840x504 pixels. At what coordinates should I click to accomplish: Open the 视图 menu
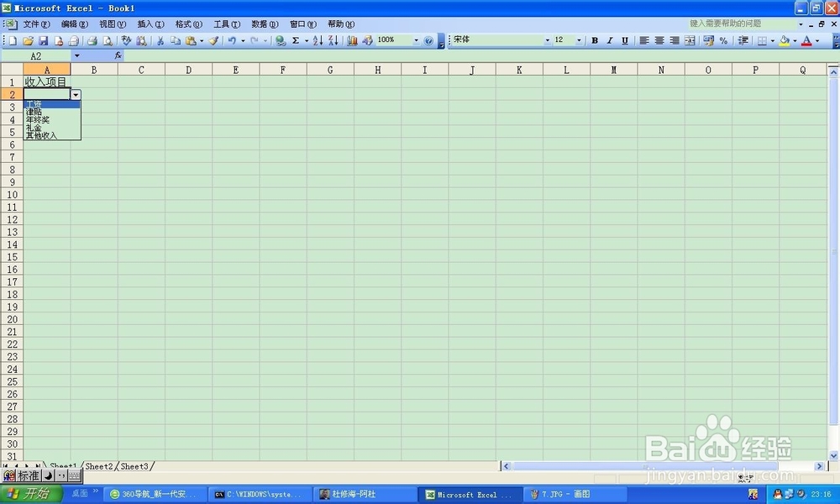(x=113, y=24)
